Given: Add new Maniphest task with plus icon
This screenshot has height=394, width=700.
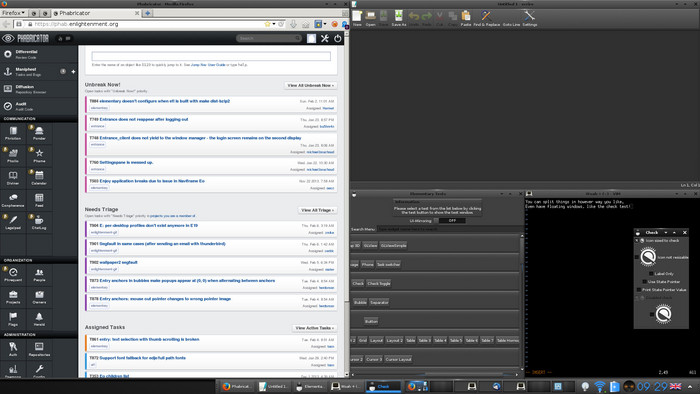Looking at the screenshot, I should pyautogui.click(x=73, y=71).
